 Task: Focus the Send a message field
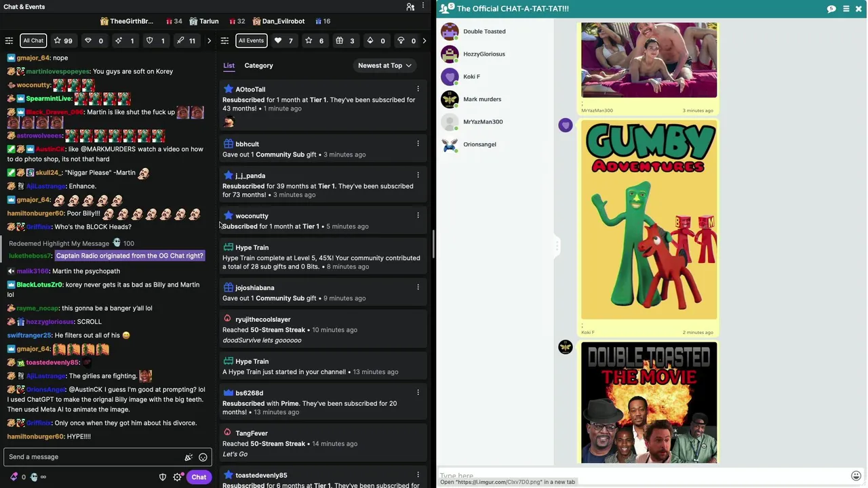[107, 457]
